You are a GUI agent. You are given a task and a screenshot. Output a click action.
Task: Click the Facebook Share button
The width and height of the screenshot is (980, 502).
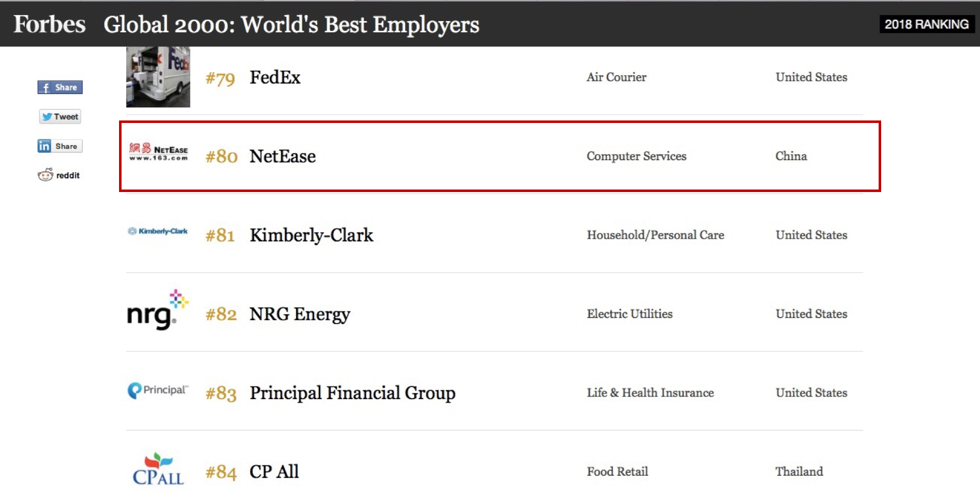pos(60,87)
